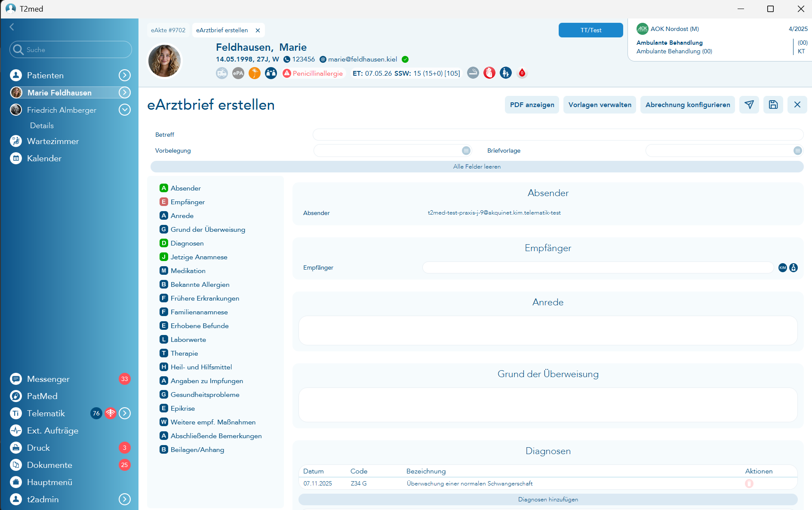The width and height of the screenshot is (812, 510).
Task: Expand Friedrich Almberger patient entry chevron
Action: (125, 110)
